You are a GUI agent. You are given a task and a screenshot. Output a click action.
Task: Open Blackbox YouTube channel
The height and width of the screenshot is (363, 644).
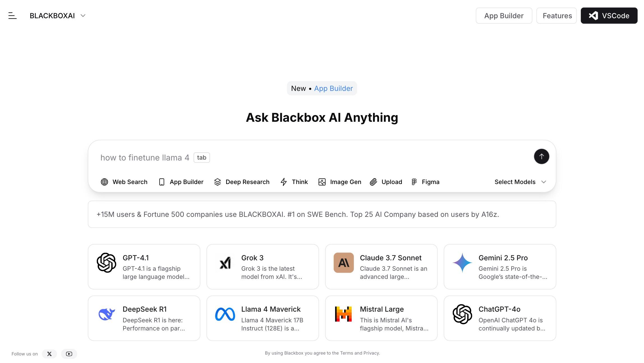click(x=69, y=354)
